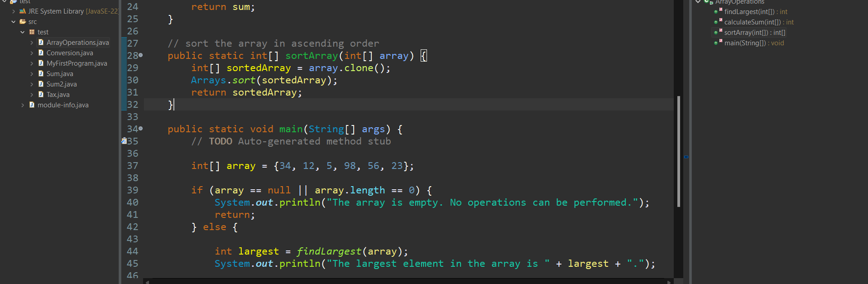Collapse ArrayOperations class in Outline

pyautogui.click(x=698, y=2)
